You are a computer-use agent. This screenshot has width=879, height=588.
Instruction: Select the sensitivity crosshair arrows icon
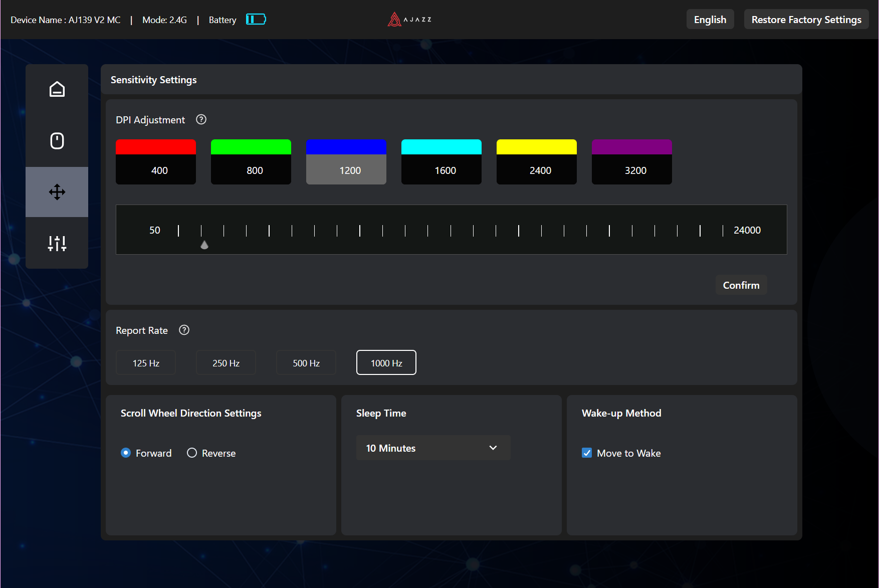tap(57, 192)
